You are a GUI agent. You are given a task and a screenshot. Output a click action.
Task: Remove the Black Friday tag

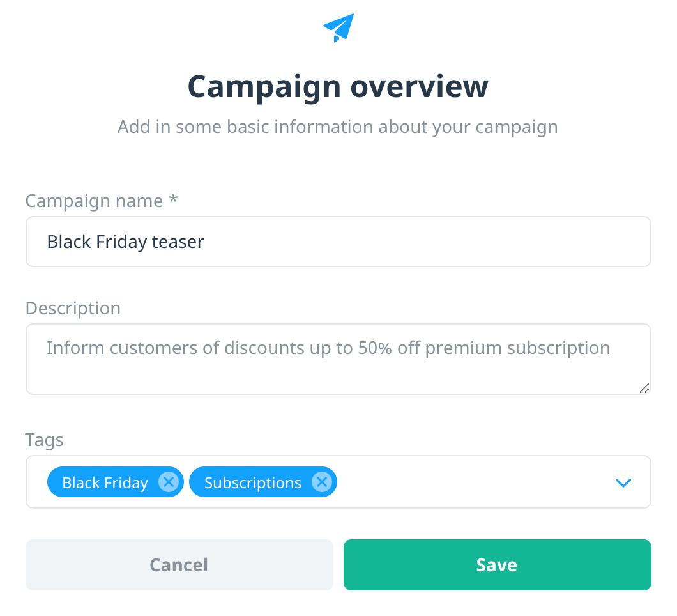(169, 482)
